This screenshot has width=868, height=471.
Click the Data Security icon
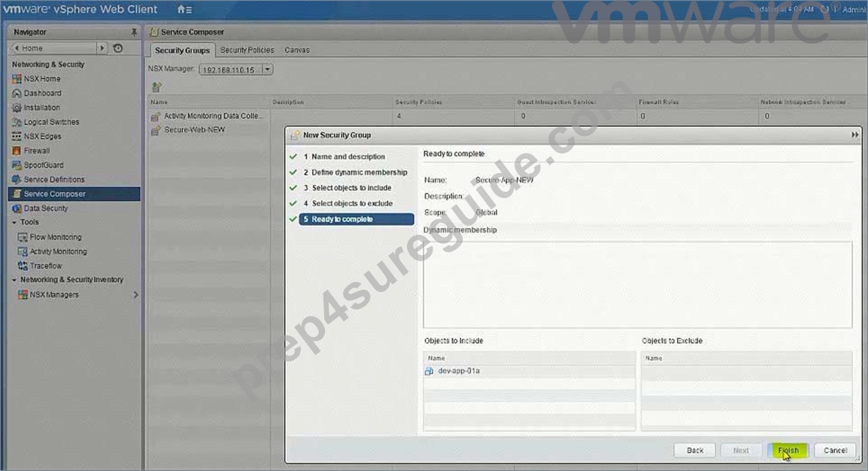point(17,208)
